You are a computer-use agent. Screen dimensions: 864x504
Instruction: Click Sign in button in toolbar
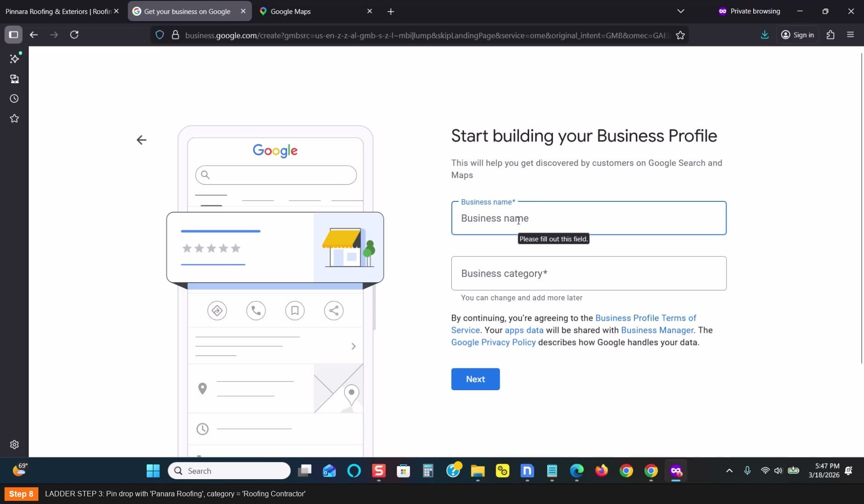(x=798, y=35)
